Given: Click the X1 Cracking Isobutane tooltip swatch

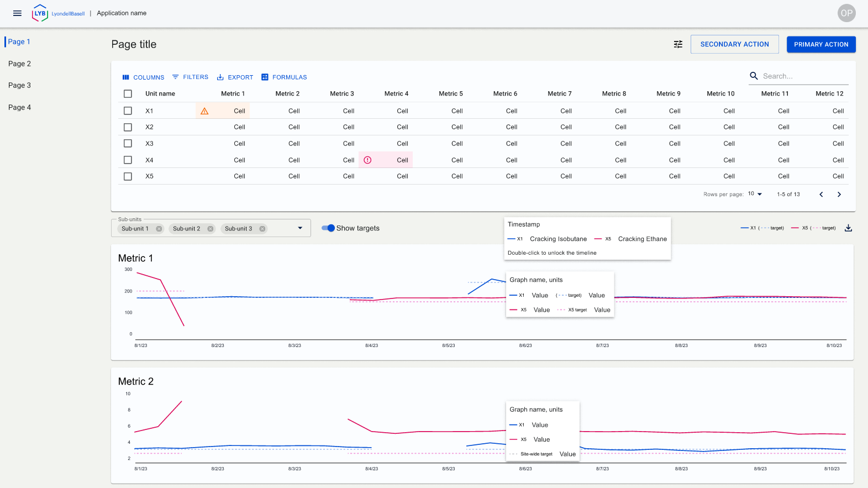Looking at the screenshot, I should pos(511,239).
